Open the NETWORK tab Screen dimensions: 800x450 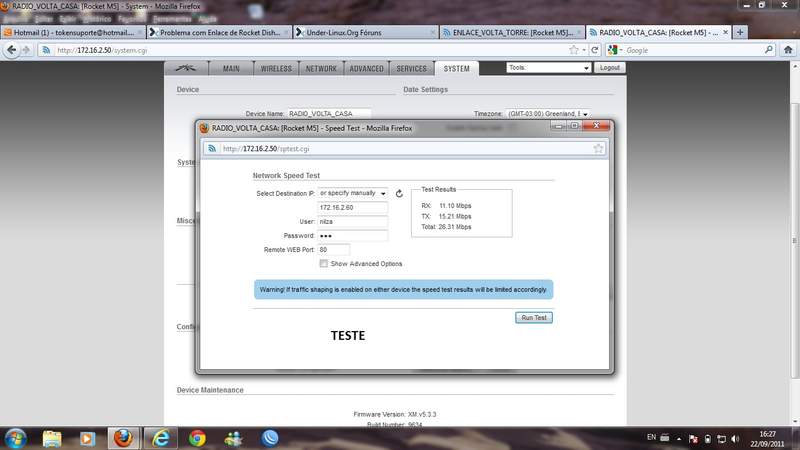coord(321,68)
